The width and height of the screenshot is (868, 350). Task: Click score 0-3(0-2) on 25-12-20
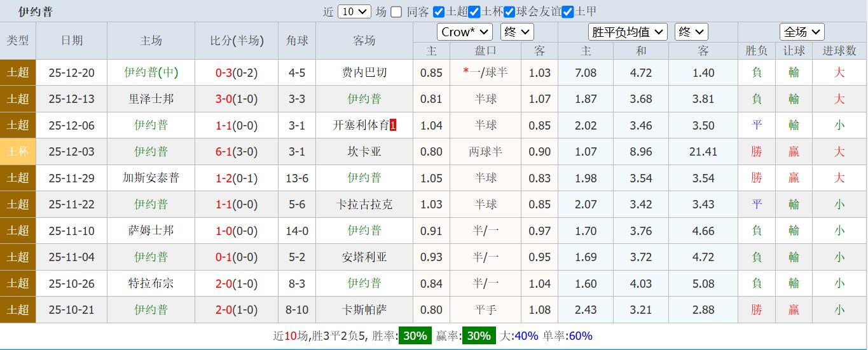[237, 72]
